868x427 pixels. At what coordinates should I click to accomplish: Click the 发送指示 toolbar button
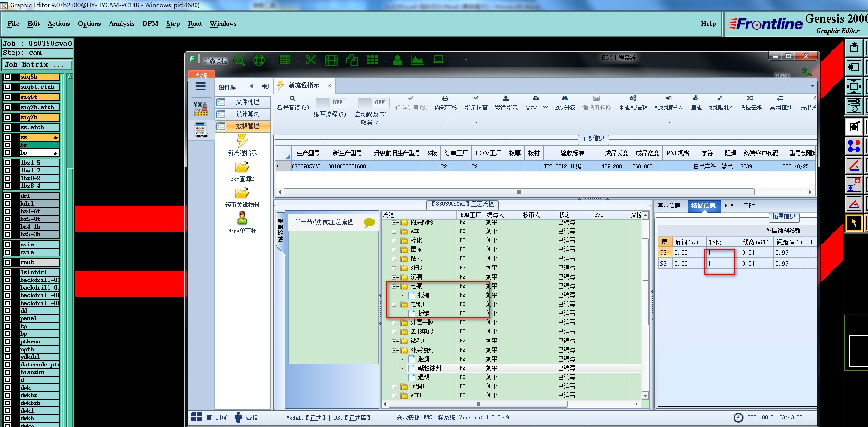(506, 103)
